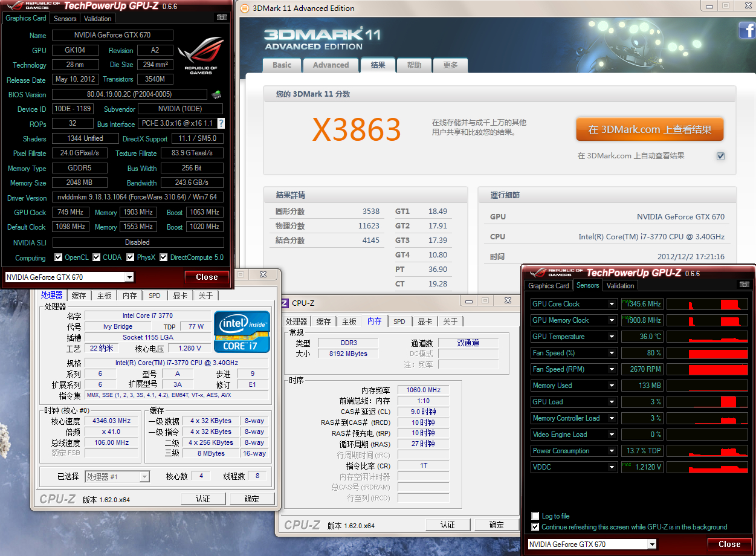Click the 11623 physics score value
This screenshot has height=556, width=756.
pyautogui.click(x=369, y=226)
